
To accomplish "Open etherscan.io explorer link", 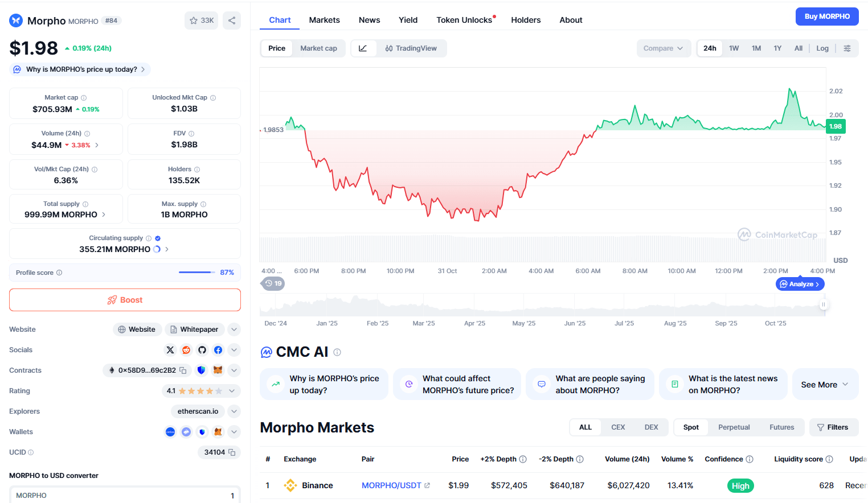I will tap(198, 411).
